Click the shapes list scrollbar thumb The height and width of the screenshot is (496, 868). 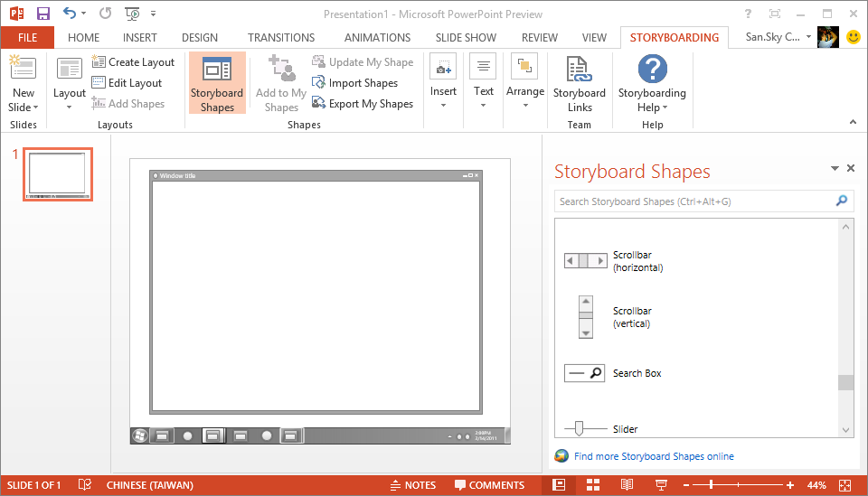[x=845, y=382]
